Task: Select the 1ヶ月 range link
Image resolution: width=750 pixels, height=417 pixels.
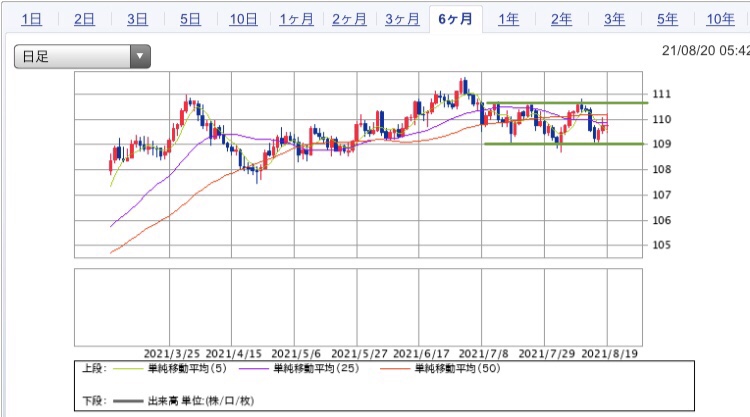Action: pyautogui.click(x=297, y=19)
